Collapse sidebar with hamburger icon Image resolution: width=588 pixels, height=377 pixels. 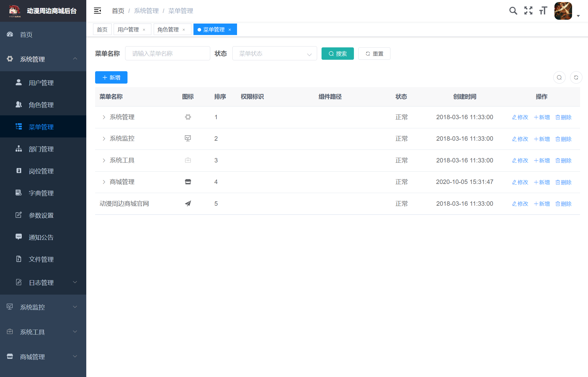click(97, 11)
